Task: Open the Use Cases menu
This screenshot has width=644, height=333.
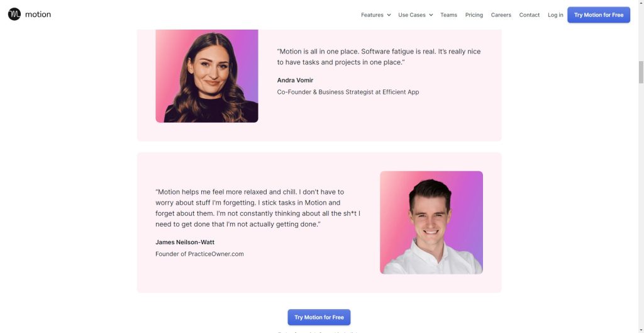Action: tap(411, 15)
